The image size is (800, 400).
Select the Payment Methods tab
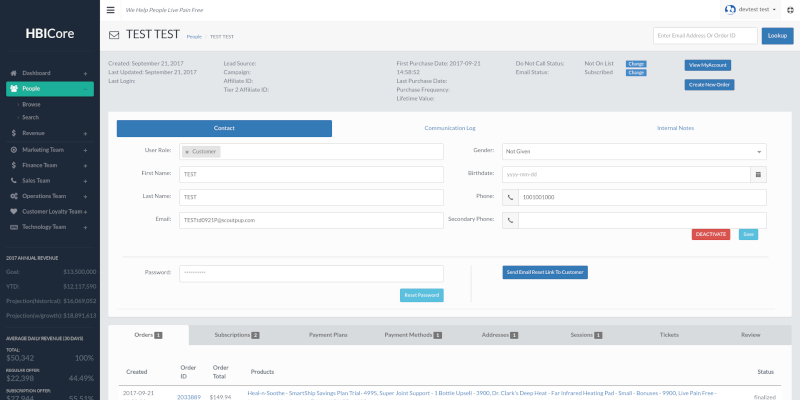coord(412,335)
